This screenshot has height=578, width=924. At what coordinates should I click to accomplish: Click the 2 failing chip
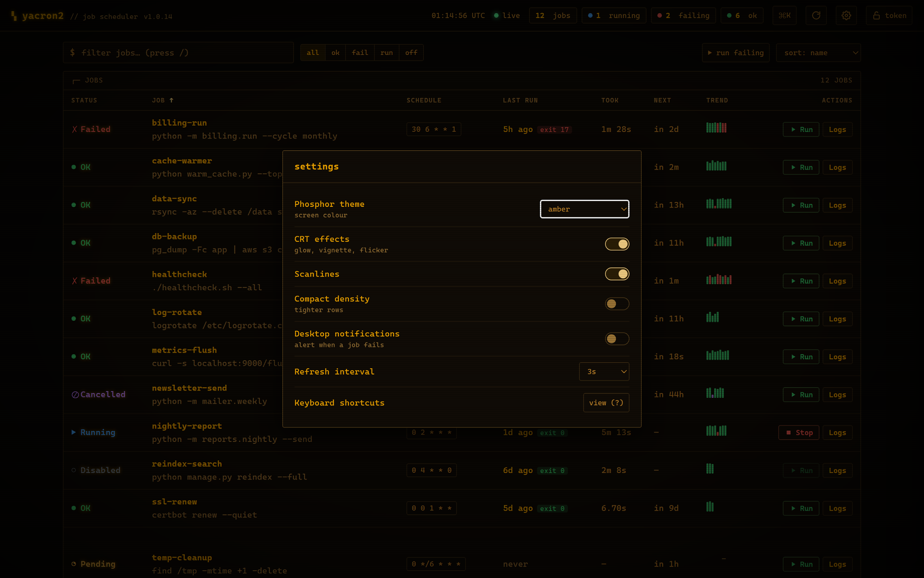point(683,16)
